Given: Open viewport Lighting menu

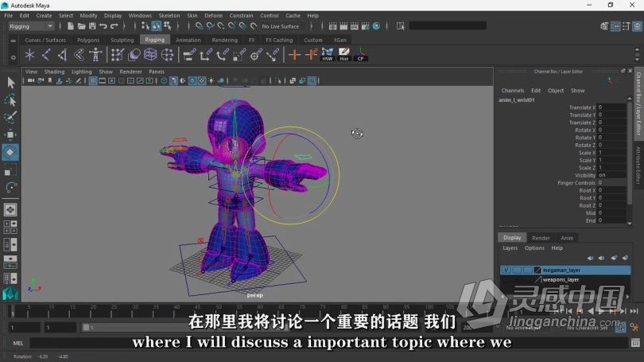Looking at the screenshot, I should pyautogui.click(x=81, y=72).
